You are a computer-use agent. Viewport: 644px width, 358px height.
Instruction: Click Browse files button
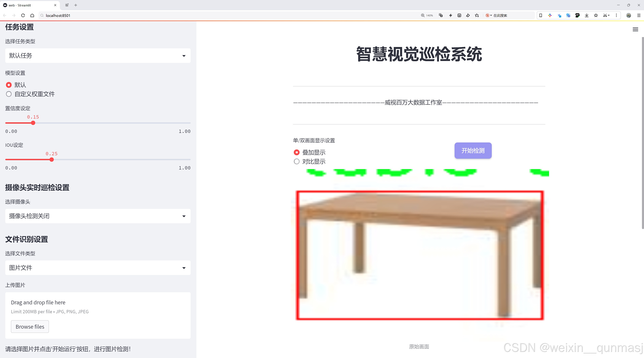pos(30,327)
